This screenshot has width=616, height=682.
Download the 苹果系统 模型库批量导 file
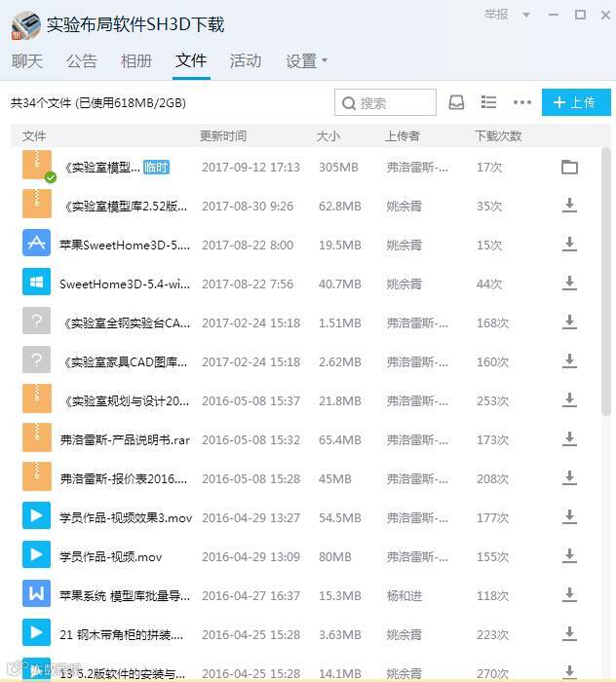(x=569, y=594)
